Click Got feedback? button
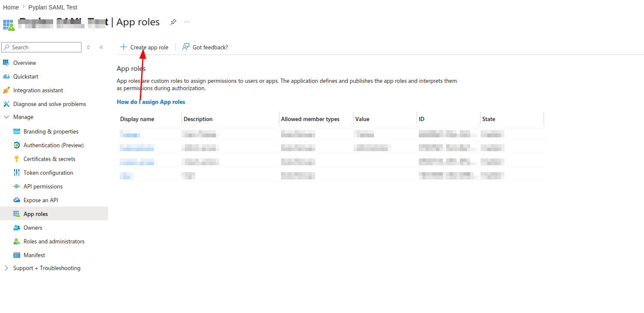The height and width of the screenshot is (313, 644). [205, 47]
